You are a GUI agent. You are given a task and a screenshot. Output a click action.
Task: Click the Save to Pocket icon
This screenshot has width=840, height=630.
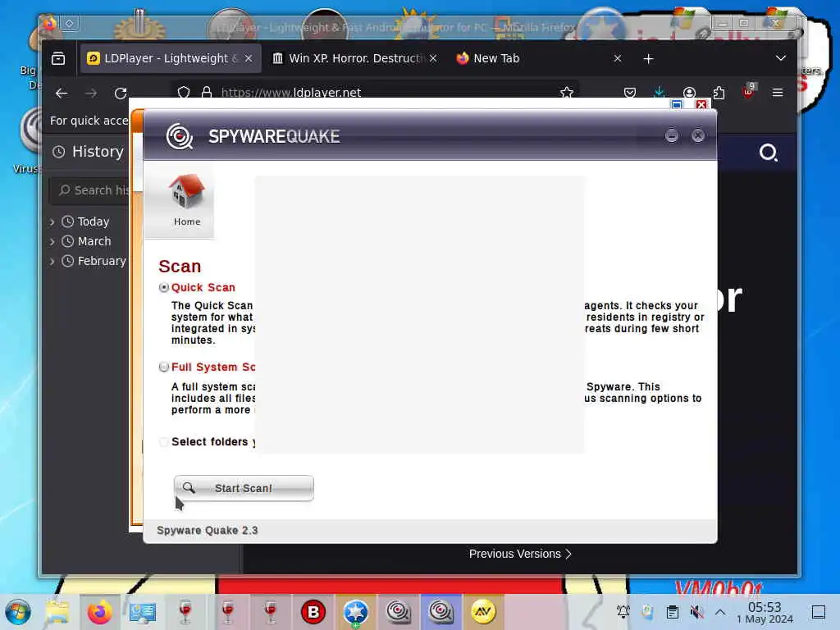(630, 93)
